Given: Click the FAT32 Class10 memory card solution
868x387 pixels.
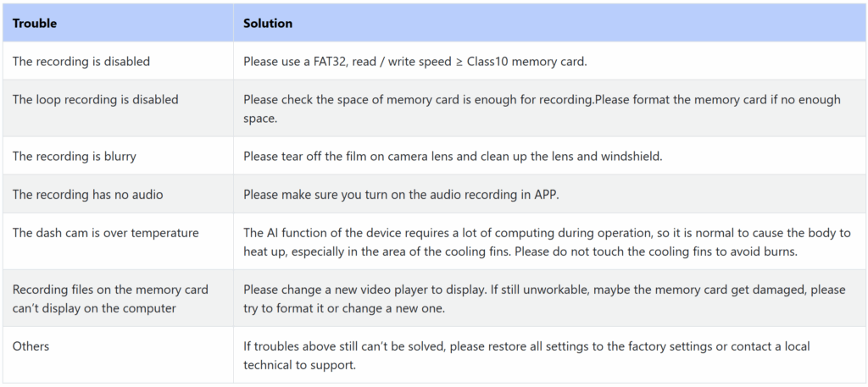Looking at the screenshot, I should click(415, 61).
